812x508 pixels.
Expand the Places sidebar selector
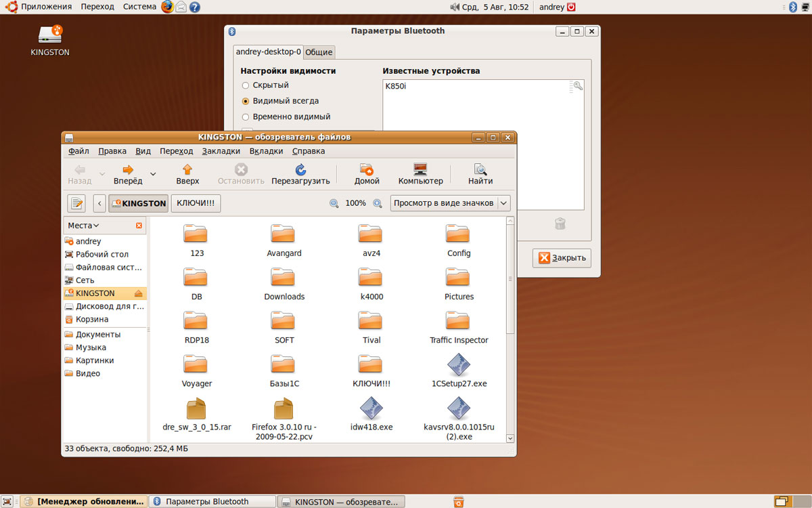[x=83, y=226]
